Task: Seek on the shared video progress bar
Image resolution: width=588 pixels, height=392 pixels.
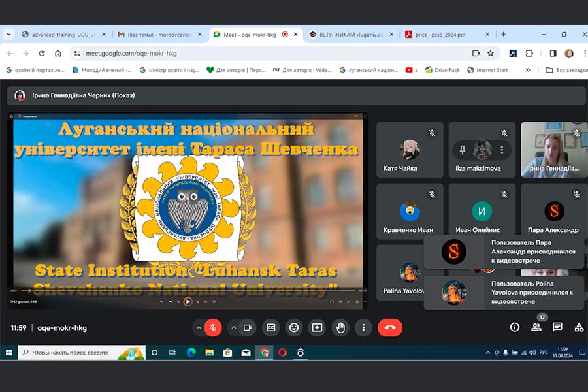Action: (188, 291)
